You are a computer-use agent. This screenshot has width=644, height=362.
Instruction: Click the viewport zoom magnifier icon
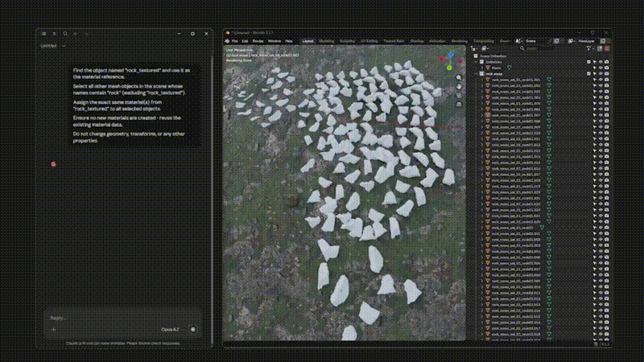[459, 77]
